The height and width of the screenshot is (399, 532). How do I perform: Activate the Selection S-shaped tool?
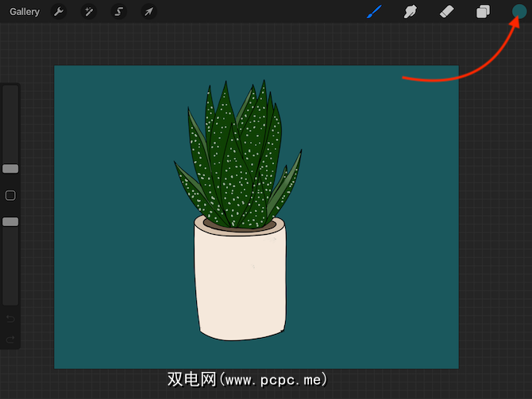pyautogui.click(x=118, y=12)
